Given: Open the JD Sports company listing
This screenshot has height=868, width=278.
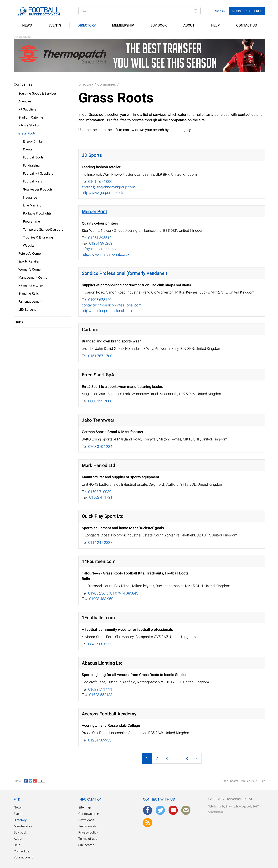Looking at the screenshot, I should pyautogui.click(x=92, y=155).
